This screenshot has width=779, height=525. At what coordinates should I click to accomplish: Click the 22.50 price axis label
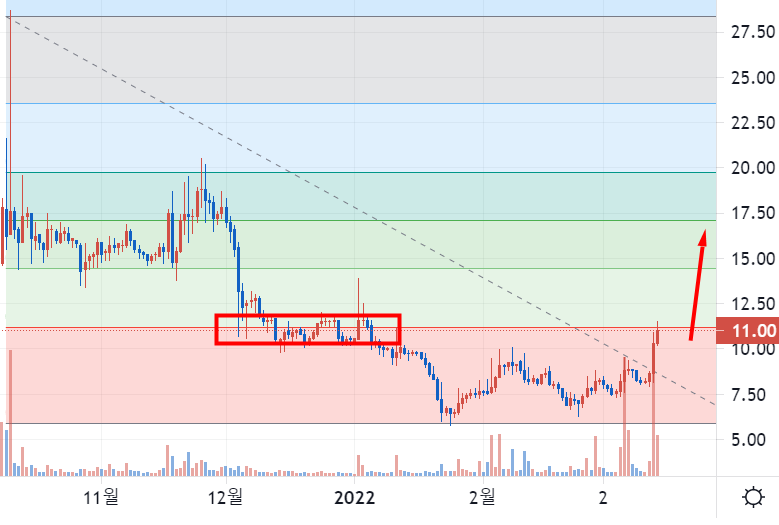(753, 123)
